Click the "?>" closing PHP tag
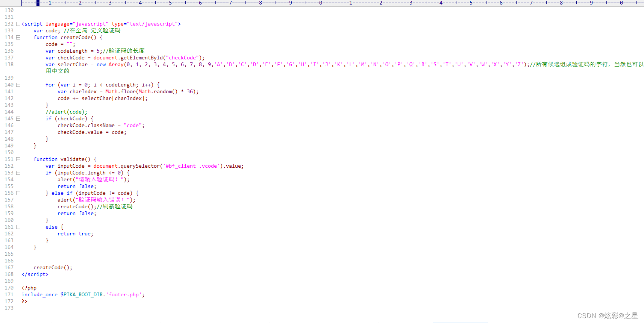Image resolution: width=644 pixels, height=323 pixels. tap(24, 302)
